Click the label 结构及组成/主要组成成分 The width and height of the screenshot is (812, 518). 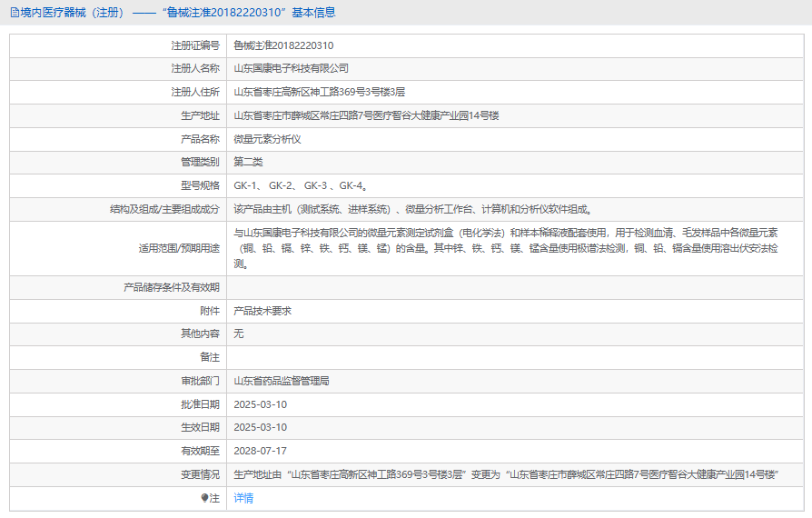[164, 209]
